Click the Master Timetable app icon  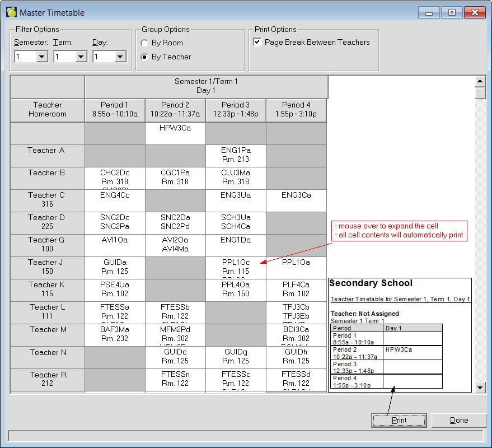pyautogui.click(x=11, y=12)
